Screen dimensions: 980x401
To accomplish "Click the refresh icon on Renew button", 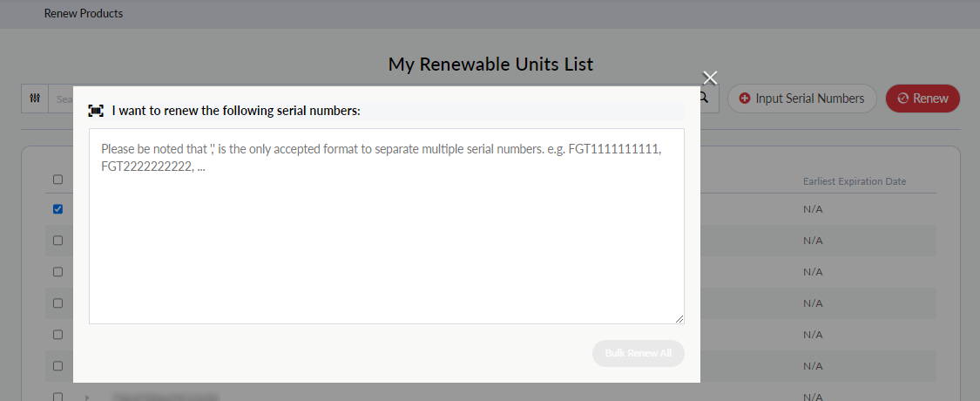I will click(x=902, y=99).
